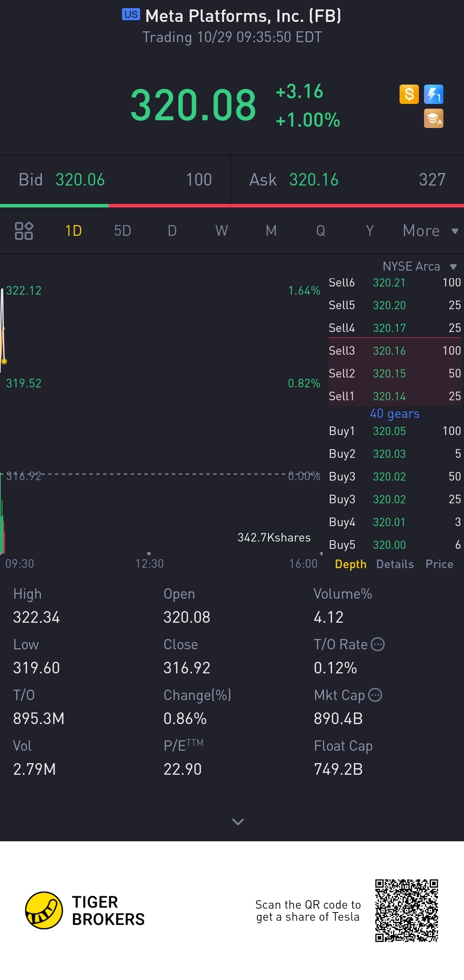Tap the bid/ask ratio bar

click(232, 206)
